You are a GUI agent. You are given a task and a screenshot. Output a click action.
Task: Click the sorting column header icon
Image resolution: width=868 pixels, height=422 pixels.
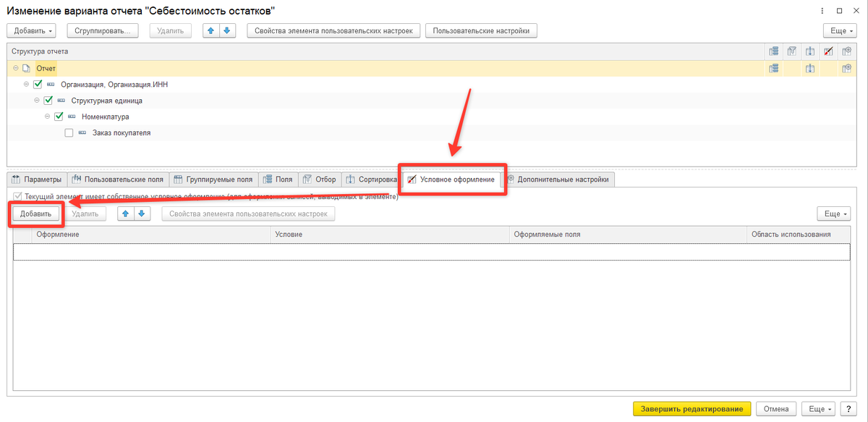coord(810,51)
